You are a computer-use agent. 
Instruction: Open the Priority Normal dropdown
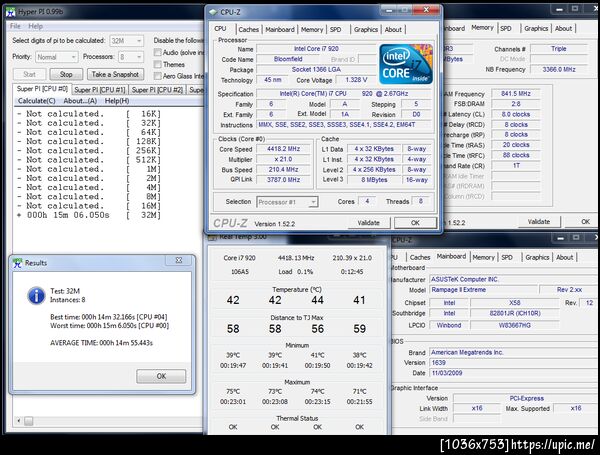(57, 57)
